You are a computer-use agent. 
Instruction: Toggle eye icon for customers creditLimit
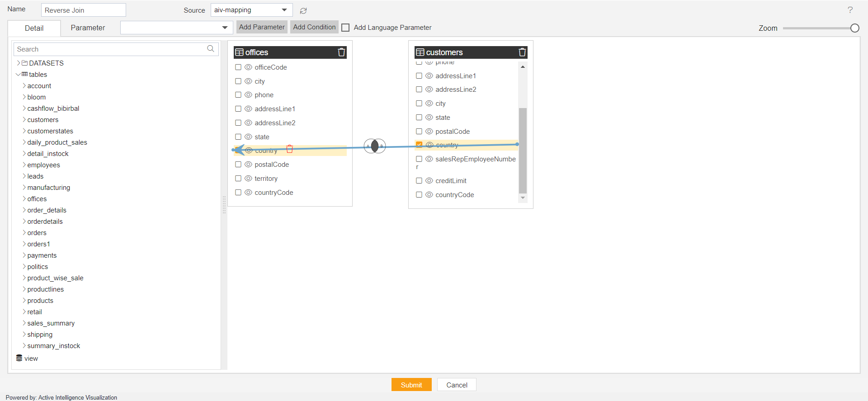click(x=429, y=181)
